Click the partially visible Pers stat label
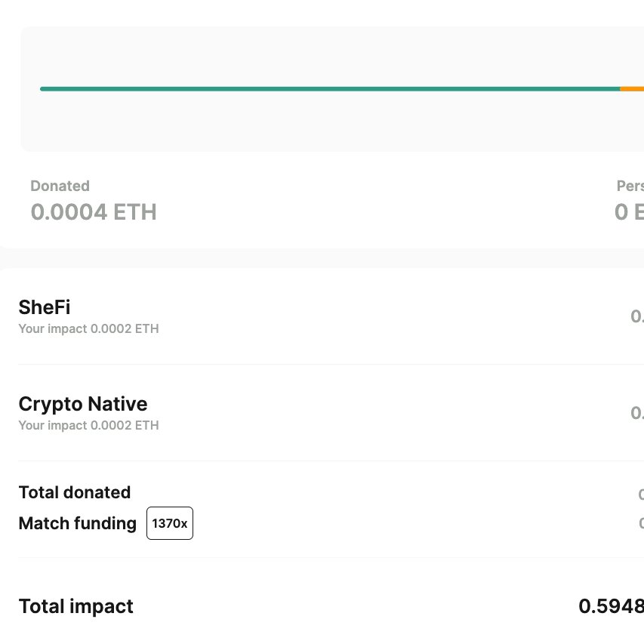The width and height of the screenshot is (644, 644). point(630,186)
